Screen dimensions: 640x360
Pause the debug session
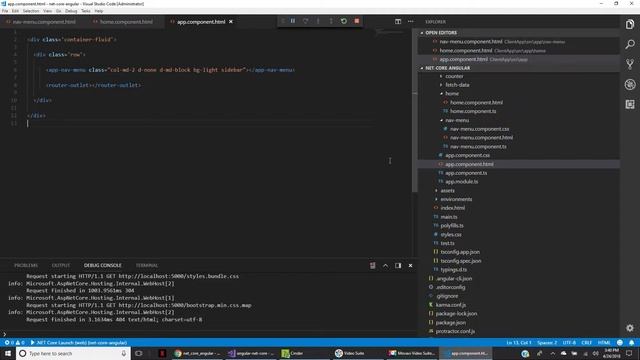tap(293, 21)
